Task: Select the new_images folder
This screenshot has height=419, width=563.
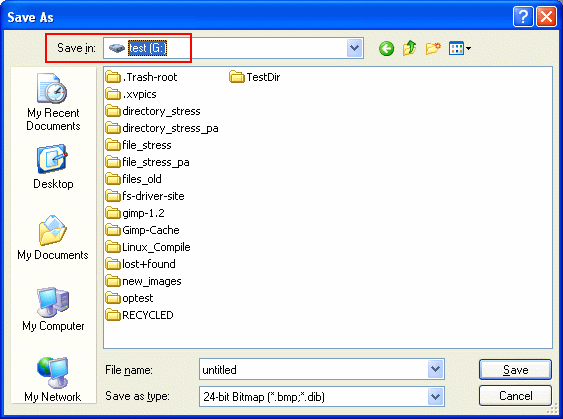Action: (144, 281)
